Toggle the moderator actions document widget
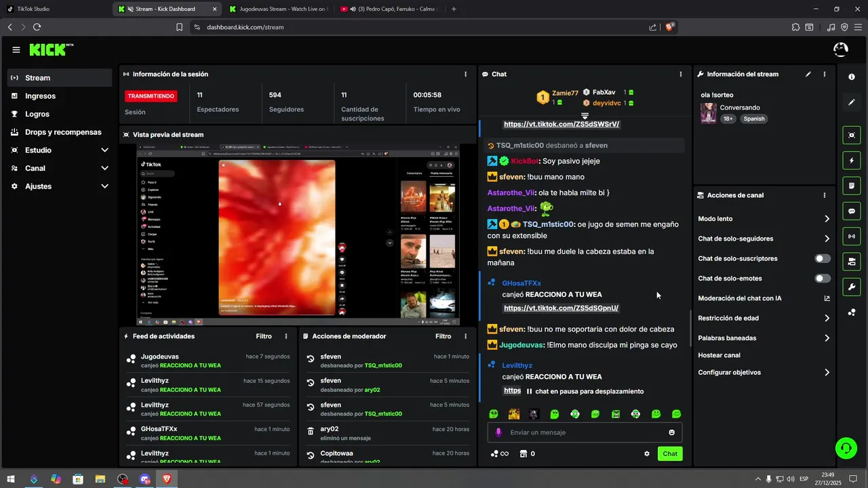The image size is (868, 488). click(x=852, y=186)
